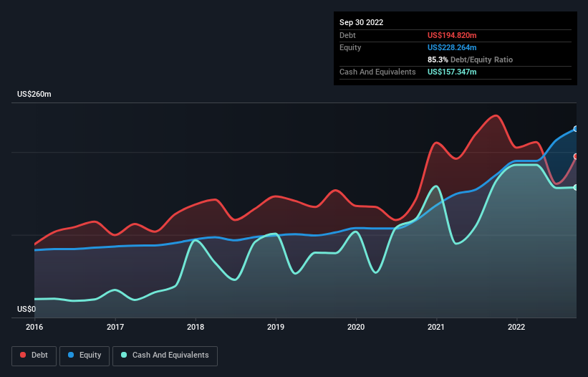
Task: Click the blue Equity endpoint marker
Action: coord(576,129)
